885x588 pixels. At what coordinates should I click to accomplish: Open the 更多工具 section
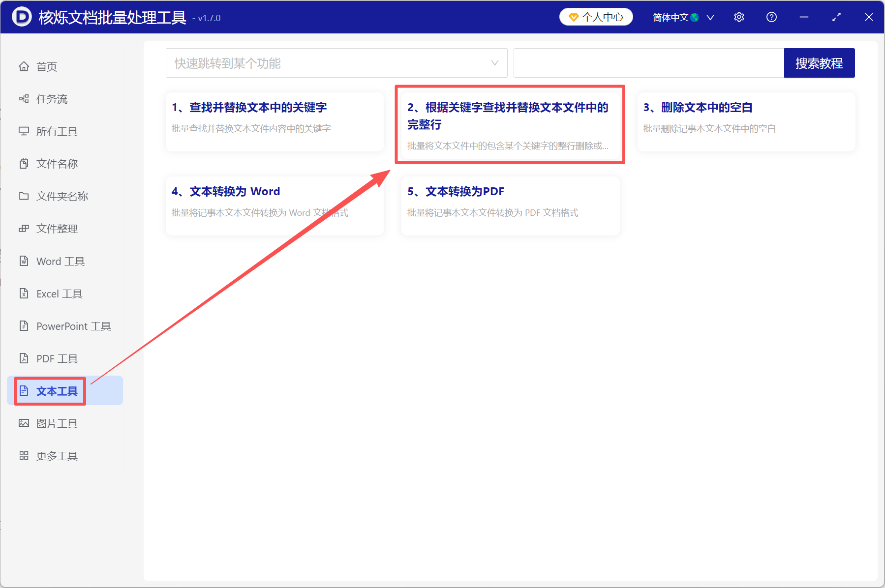coord(57,456)
